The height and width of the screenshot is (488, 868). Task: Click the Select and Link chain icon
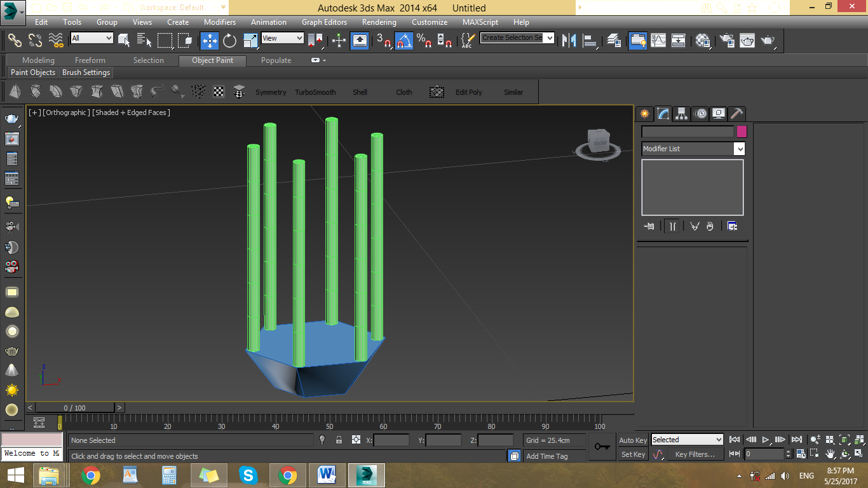[x=15, y=41]
